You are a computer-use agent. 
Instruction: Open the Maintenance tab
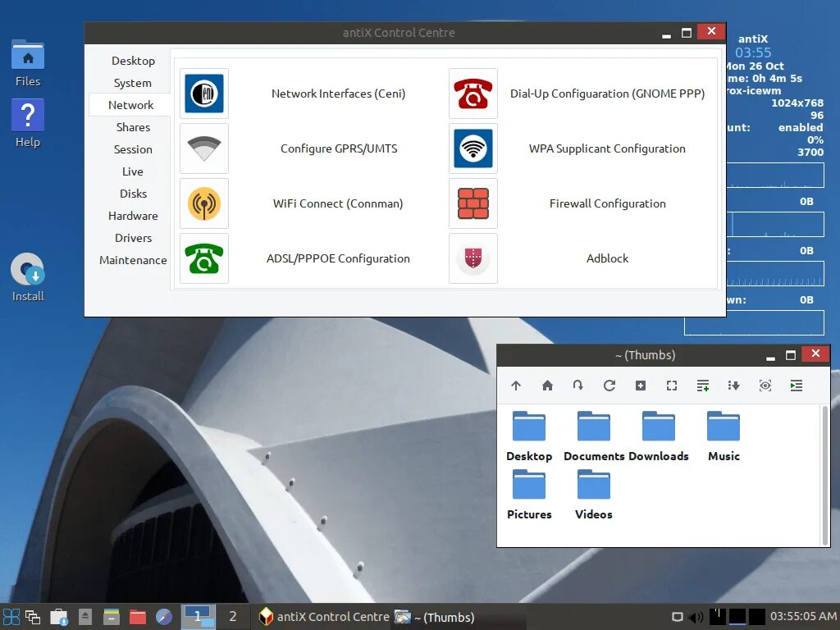[x=133, y=260]
